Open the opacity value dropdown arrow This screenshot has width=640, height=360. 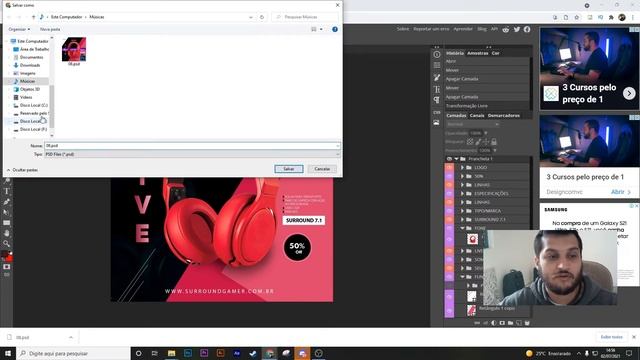(x=486, y=133)
